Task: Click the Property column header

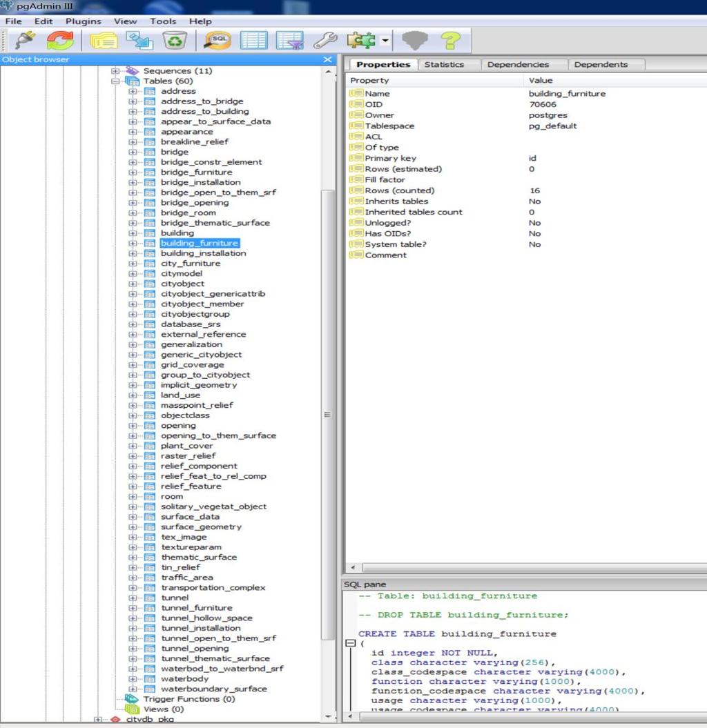Action: coord(435,80)
